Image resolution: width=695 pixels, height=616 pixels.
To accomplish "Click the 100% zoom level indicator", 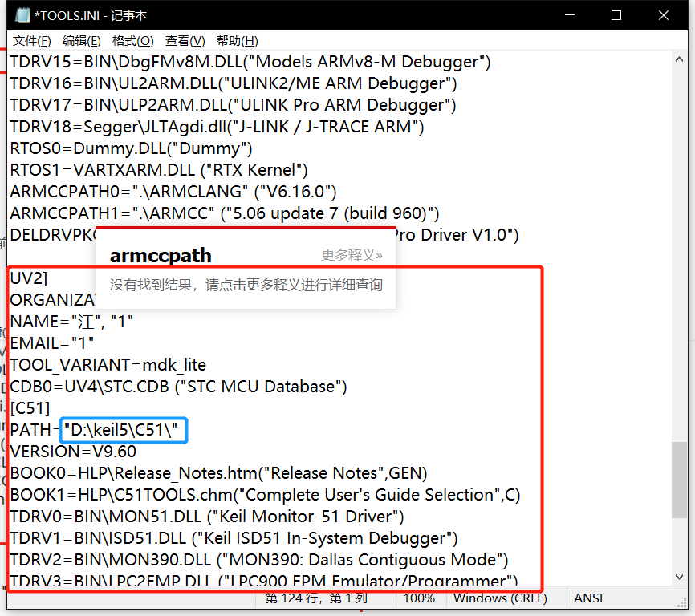I will coord(419,598).
